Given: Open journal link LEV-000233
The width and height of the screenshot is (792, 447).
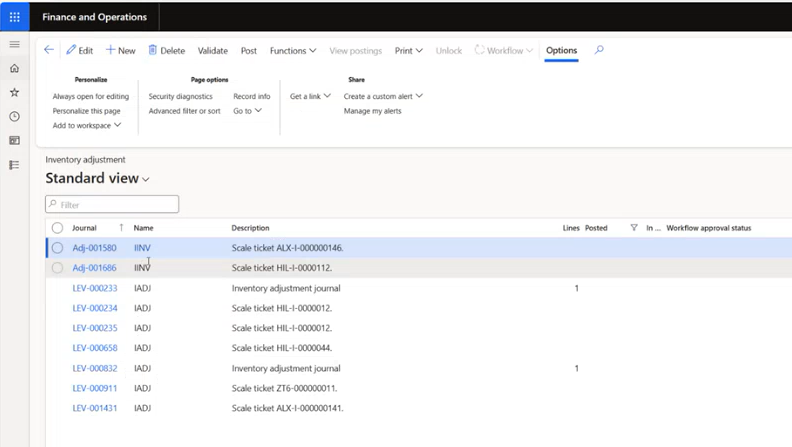Looking at the screenshot, I should 95,288.
